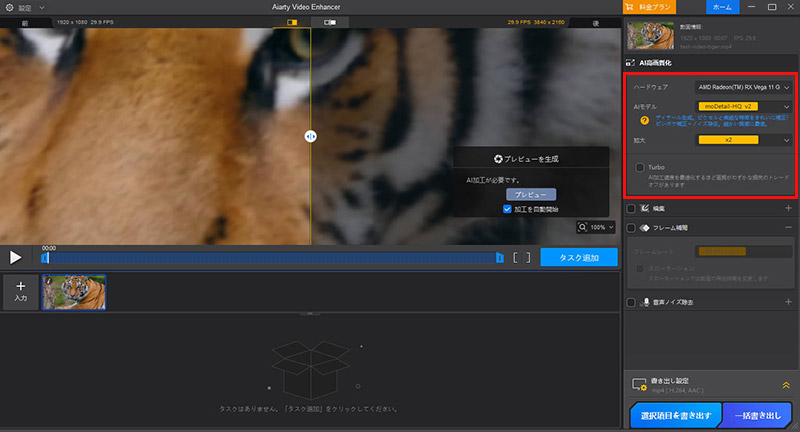
Task: Click the 後 after label tab
Action: point(595,23)
